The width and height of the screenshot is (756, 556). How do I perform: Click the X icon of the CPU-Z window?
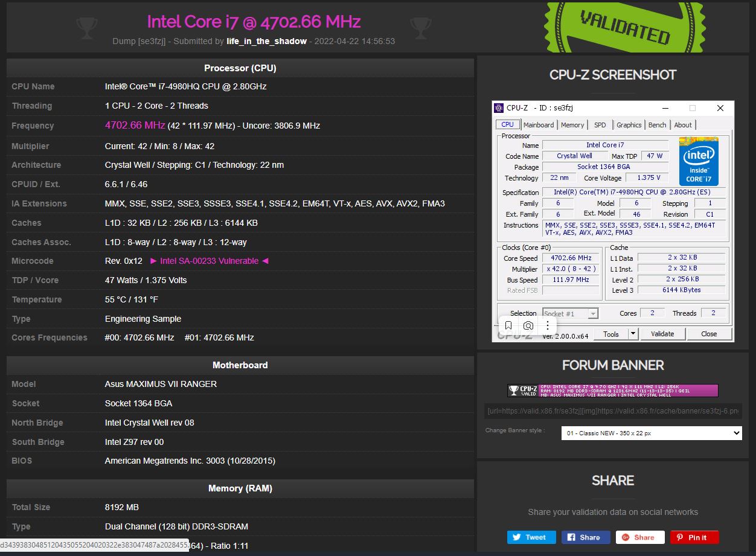720,108
